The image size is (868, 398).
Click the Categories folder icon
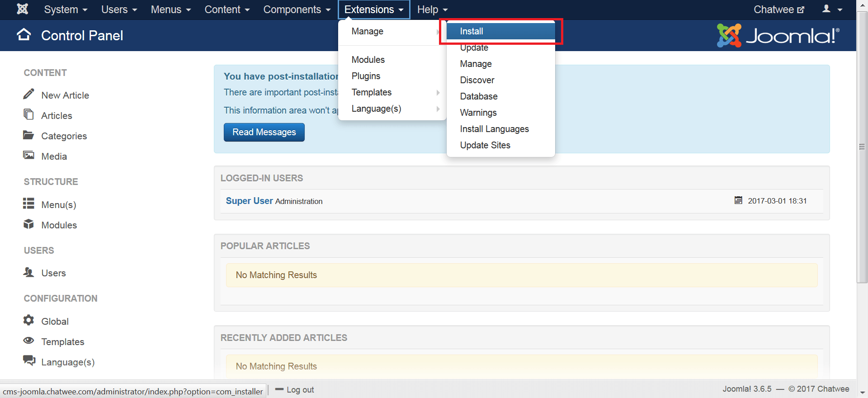(x=28, y=135)
